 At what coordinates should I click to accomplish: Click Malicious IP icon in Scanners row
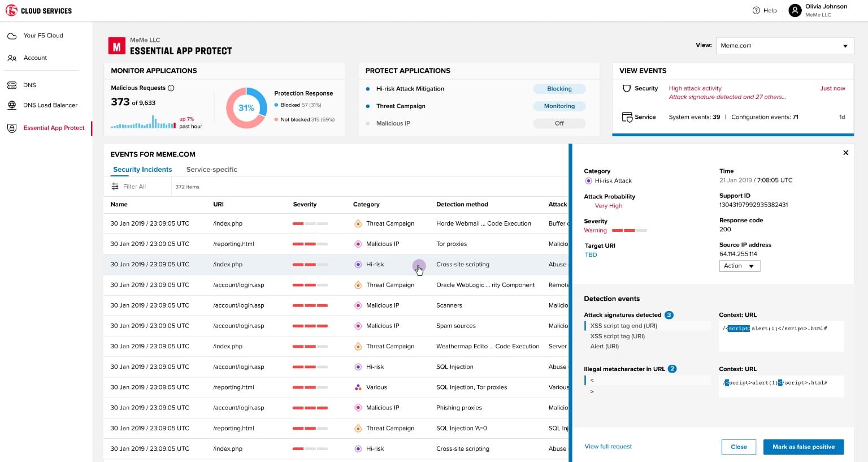click(x=358, y=305)
